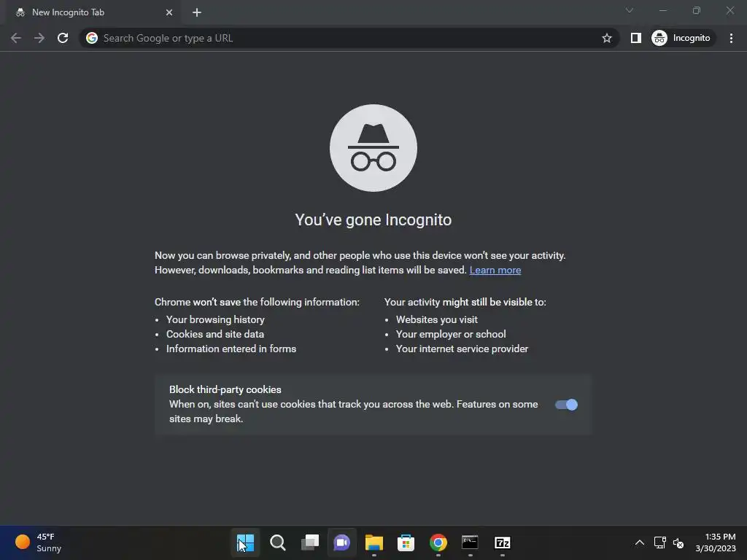Screen dimensions: 747x560
Task: Open File Explorer from taskbar
Action: click(374, 542)
